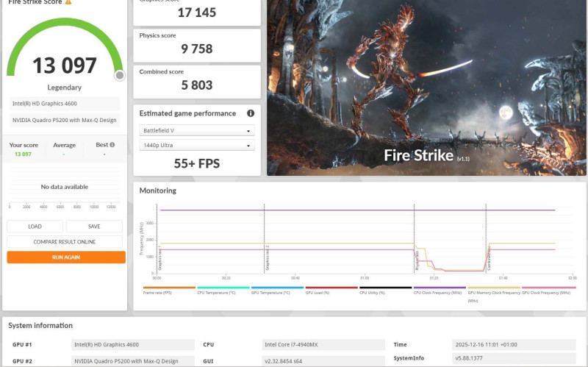Click the Graphics test 1 marker on chart
Viewport: 588px width, 367px height.
159,258
